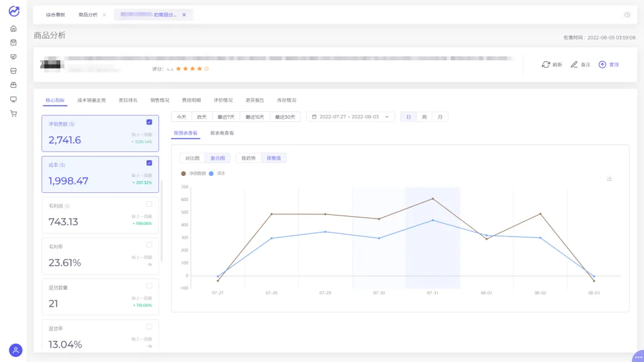Open the date range picker 2022-07-27 - 2022-08-03
The height and width of the screenshot is (362, 644).
click(x=350, y=117)
